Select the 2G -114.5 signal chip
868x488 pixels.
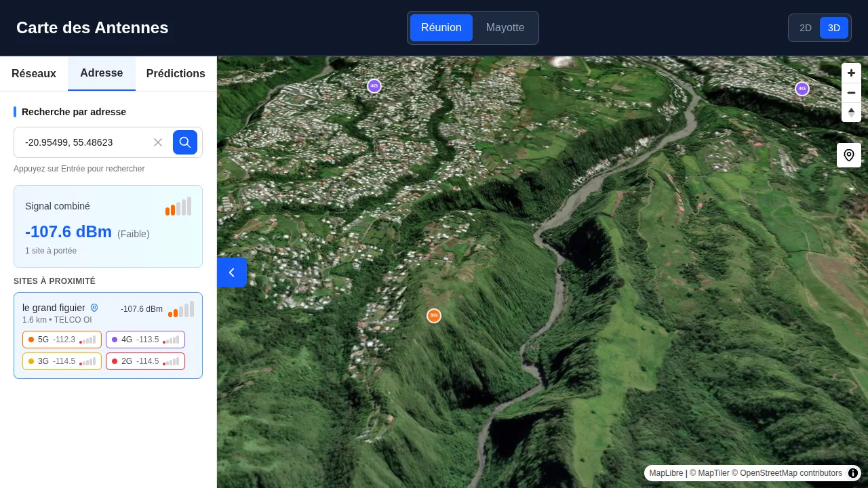click(145, 361)
